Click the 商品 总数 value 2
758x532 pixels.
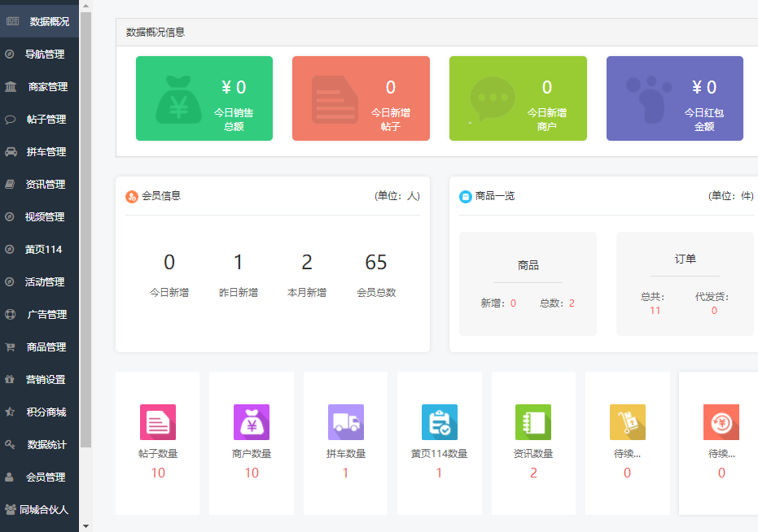572,303
